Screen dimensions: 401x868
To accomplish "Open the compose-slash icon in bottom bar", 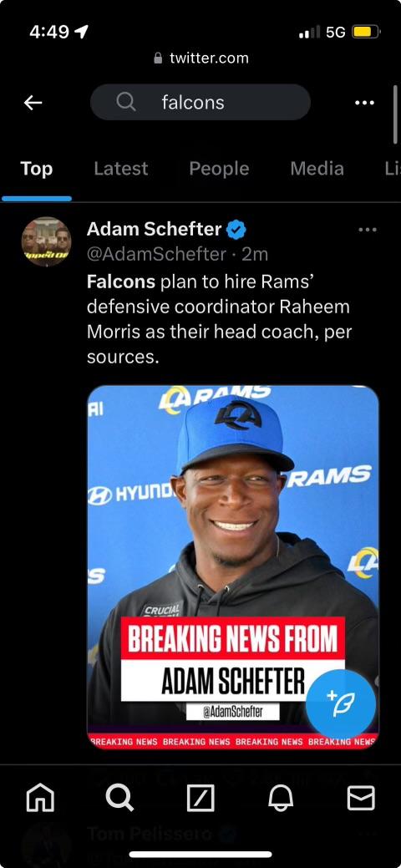I will [200, 799].
